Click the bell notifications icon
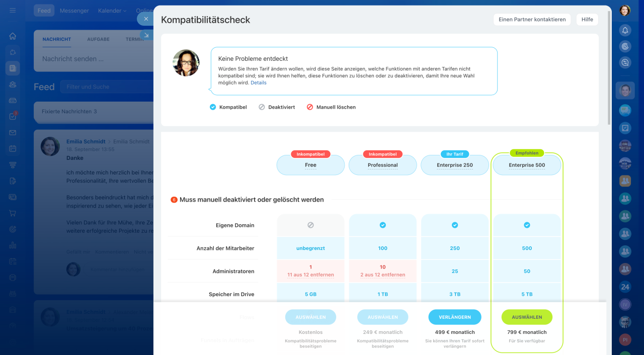Viewport: 644px width, 355px height. (x=625, y=30)
